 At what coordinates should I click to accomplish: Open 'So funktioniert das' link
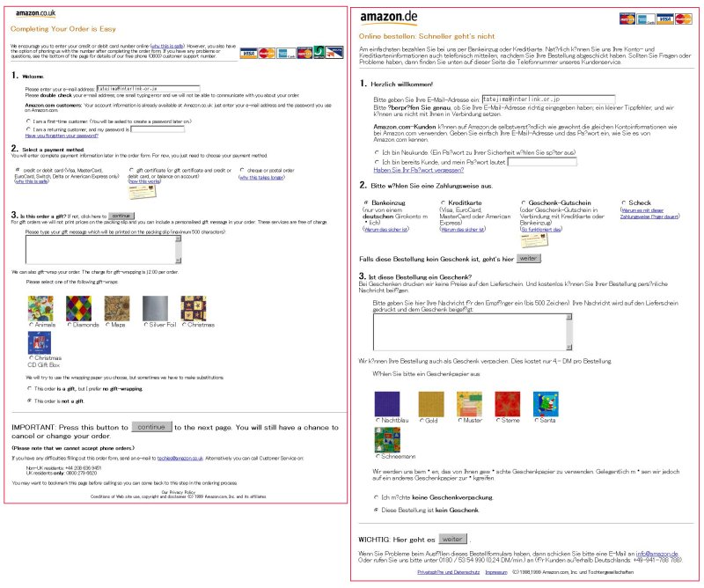pyautogui.click(x=540, y=229)
